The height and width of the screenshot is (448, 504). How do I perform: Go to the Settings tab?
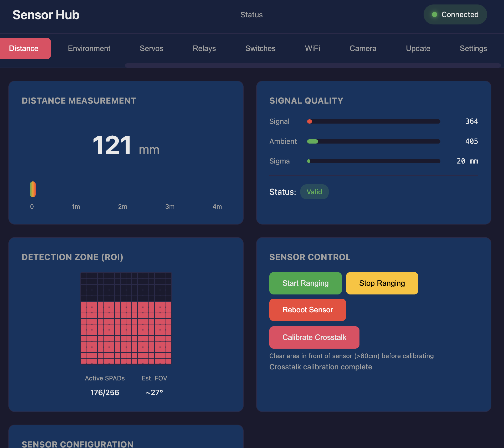tap(473, 48)
